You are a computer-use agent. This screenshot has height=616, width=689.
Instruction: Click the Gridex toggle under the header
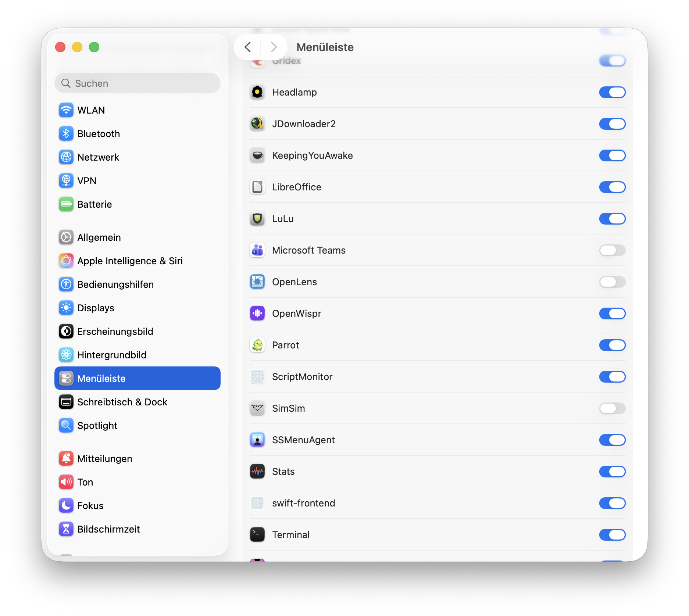[x=613, y=61]
